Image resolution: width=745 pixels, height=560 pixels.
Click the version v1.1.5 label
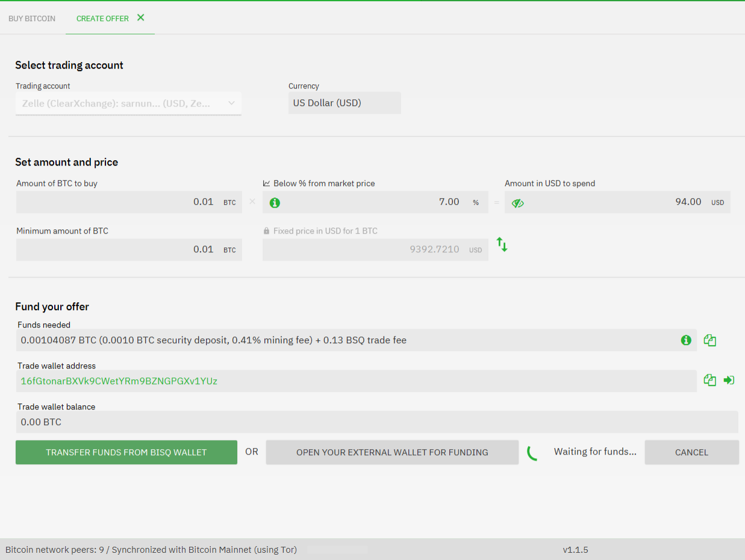[x=575, y=550]
